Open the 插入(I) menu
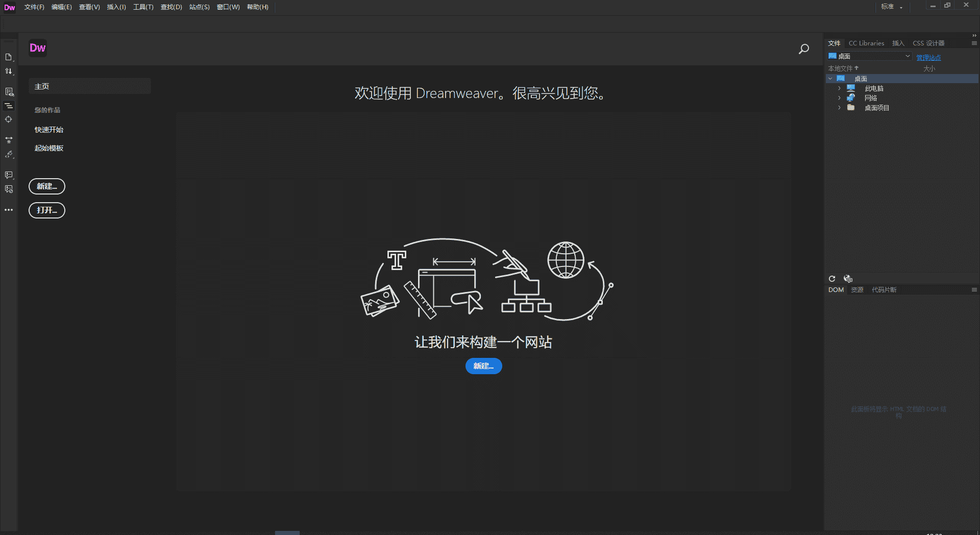The image size is (980, 535). click(x=116, y=7)
